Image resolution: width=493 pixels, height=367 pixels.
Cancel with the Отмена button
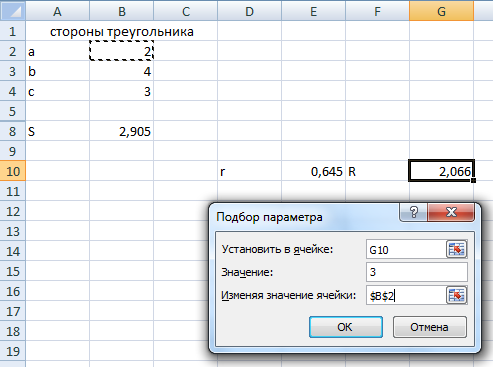pos(430,327)
